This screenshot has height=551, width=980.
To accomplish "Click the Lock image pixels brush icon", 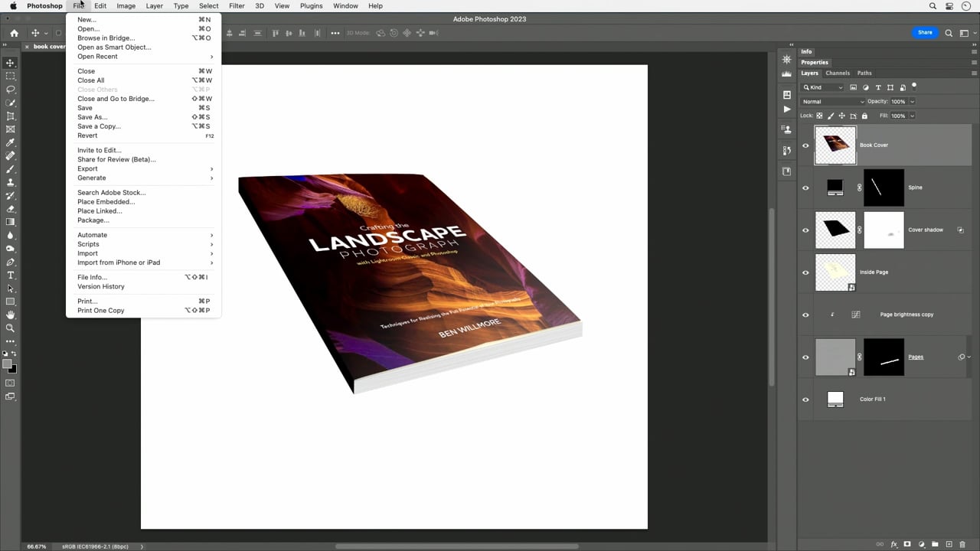I will click(x=831, y=116).
